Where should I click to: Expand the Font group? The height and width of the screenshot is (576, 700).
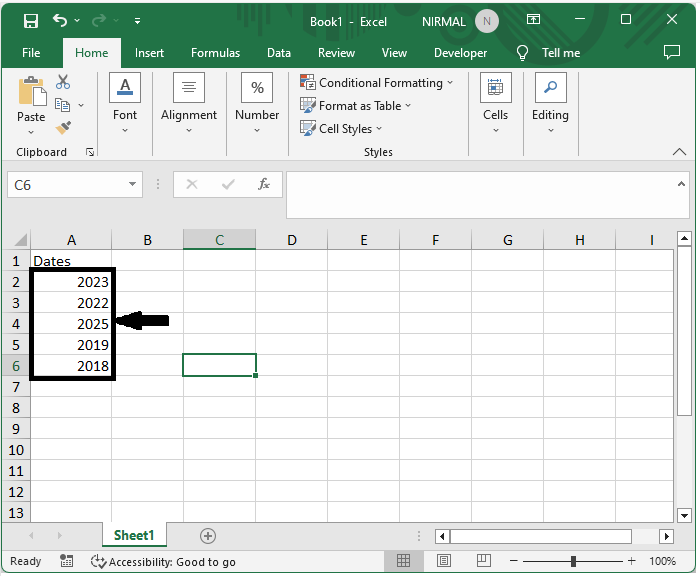tap(125, 103)
